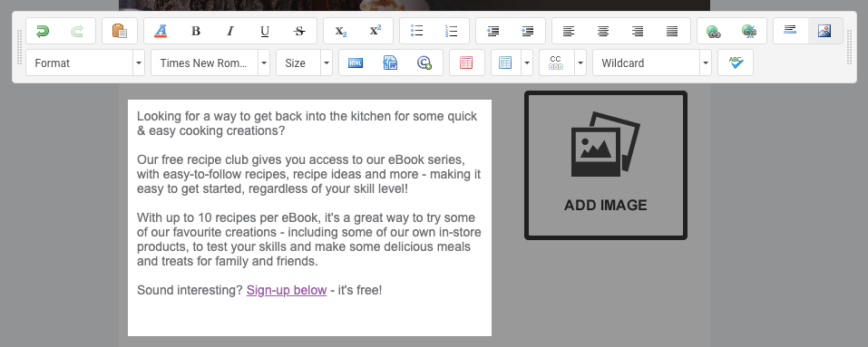Toggle italic formatting

[x=230, y=31]
